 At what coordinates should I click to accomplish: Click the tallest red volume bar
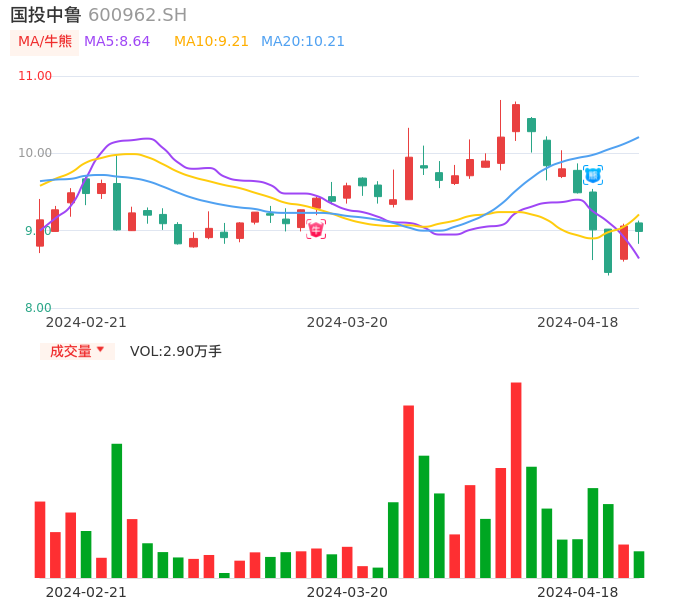(x=516, y=480)
